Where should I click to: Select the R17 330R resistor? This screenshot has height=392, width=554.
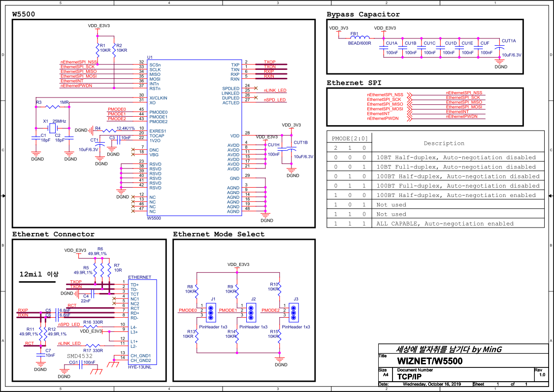93,346
